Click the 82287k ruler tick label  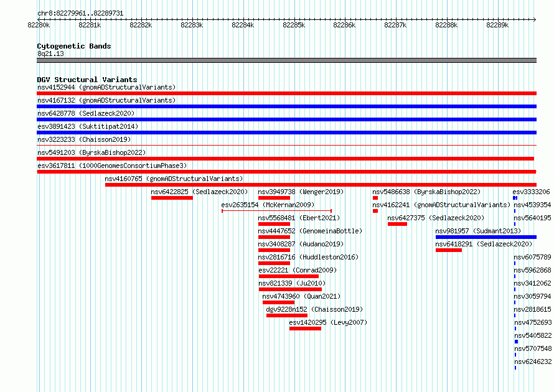point(395,25)
